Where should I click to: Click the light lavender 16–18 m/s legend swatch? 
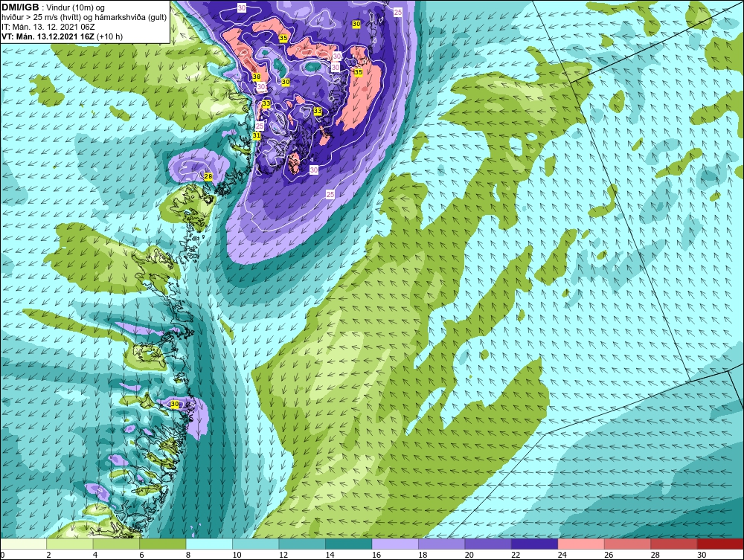pyautogui.click(x=395, y=544)
